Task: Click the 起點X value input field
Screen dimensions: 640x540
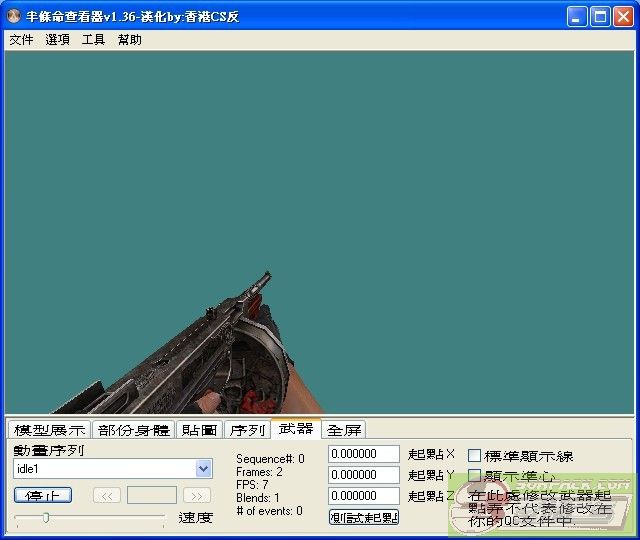Action: pos(364,455)
